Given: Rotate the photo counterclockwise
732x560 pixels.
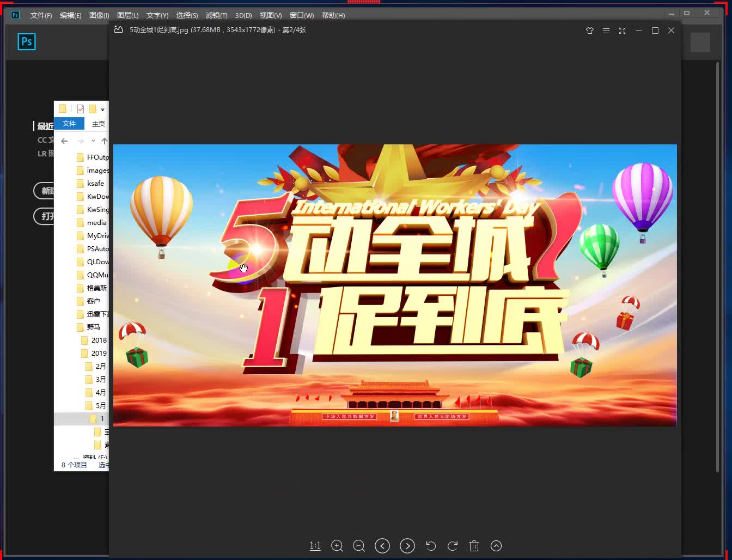Looking at the screenshot, I should [431, 546].
